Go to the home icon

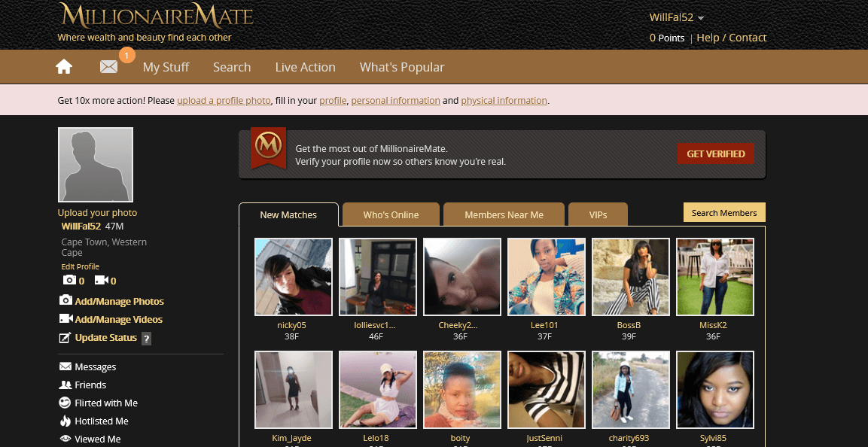[64, 67]
